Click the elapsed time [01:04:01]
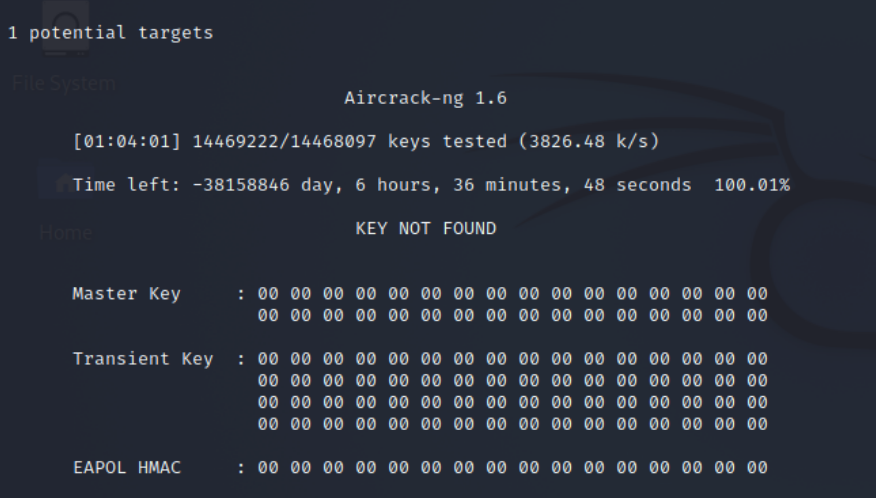 pyautogui.click(x=113, y=142)
